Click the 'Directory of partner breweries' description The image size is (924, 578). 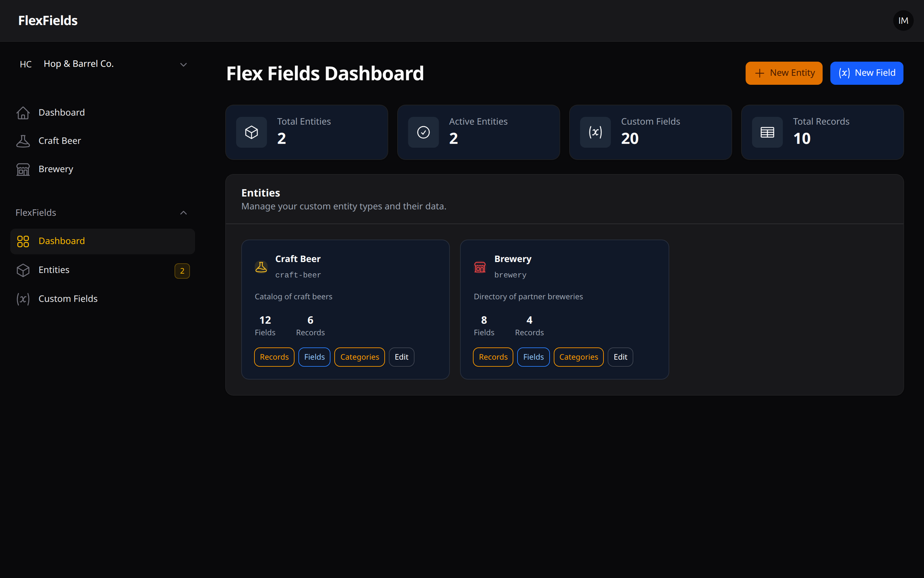point(528,297)
